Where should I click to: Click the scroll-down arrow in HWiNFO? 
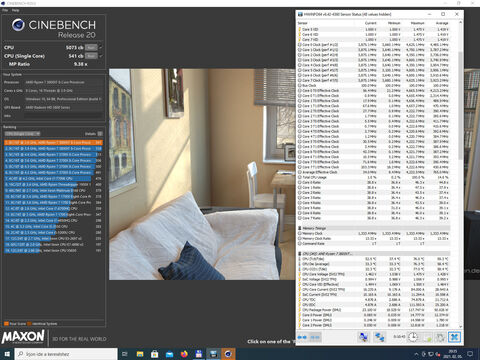point(461,326)
